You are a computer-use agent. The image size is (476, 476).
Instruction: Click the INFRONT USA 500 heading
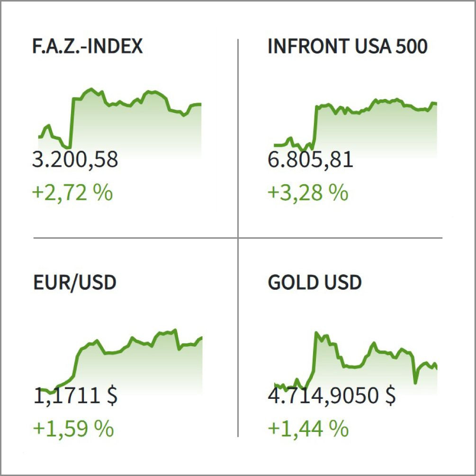(x=348, y=46)
